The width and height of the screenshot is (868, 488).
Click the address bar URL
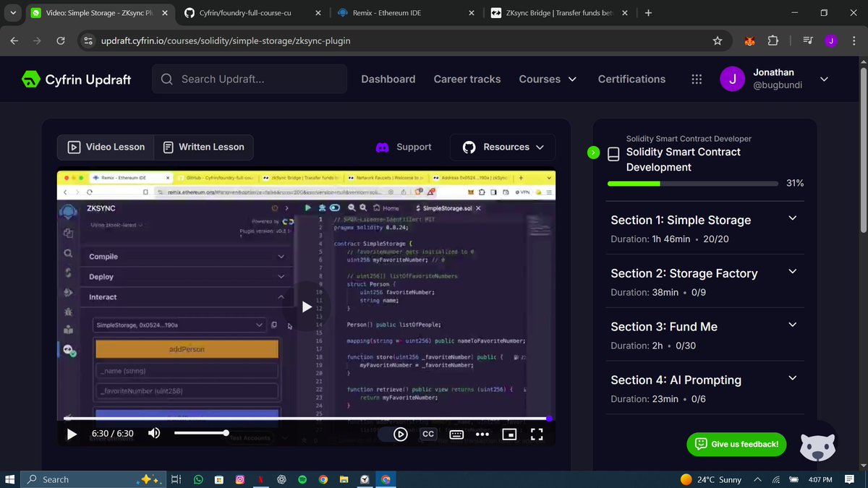tap(226, 41)
